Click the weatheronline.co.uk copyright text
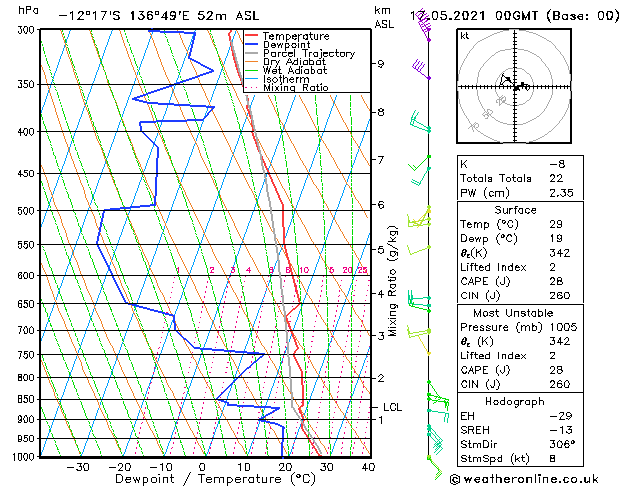The image size is (629, 486). [x=524, y=479]
